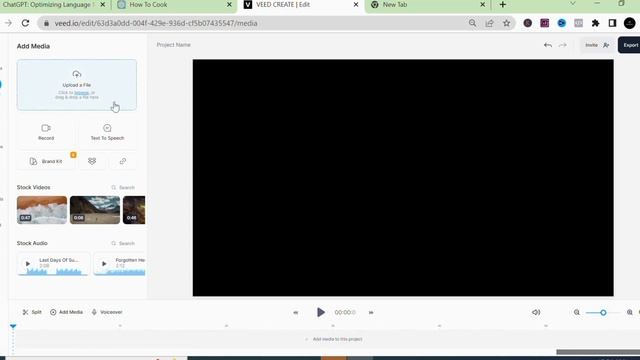640x360 pixels.
Task: Toggle the browser side panel icon
Action: pyautogui.click(x=612, y=23)
